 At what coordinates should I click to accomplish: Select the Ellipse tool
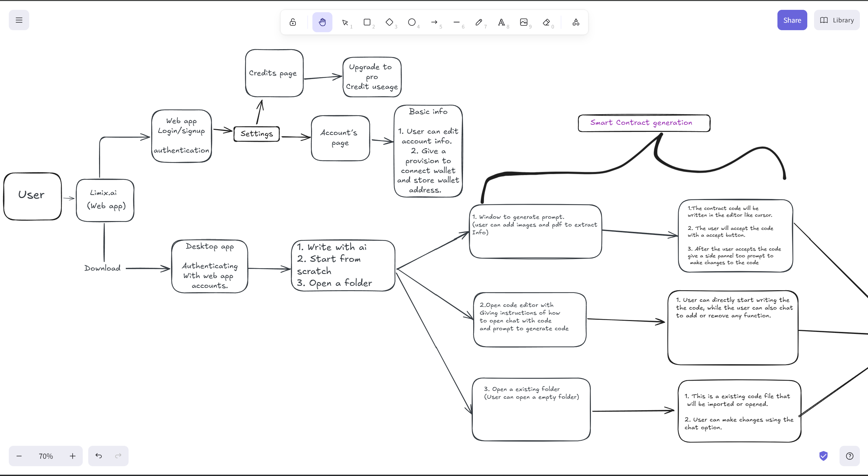pyautogui.click(x=412, y=22)
